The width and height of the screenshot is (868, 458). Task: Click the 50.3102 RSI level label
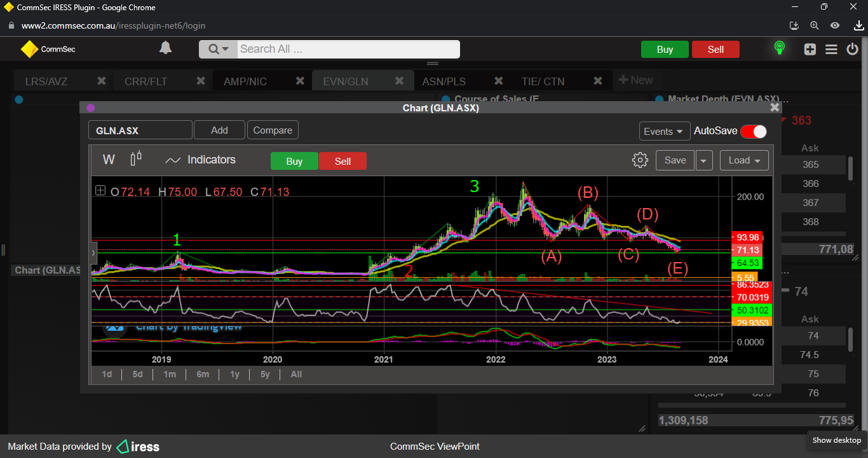[x=752, y=310]
